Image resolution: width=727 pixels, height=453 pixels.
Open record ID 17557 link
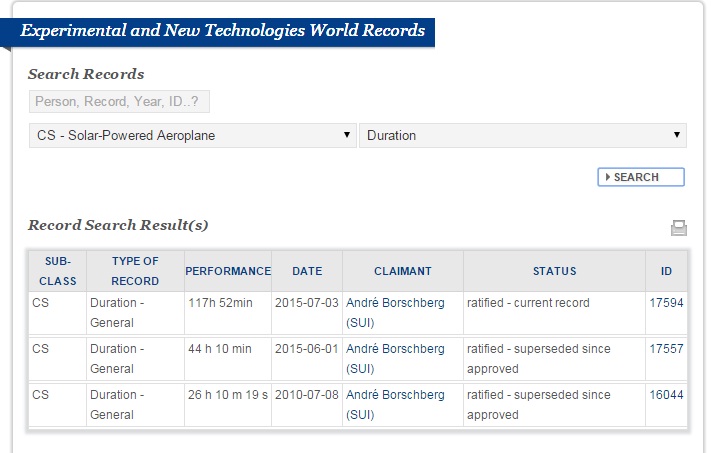666,349
